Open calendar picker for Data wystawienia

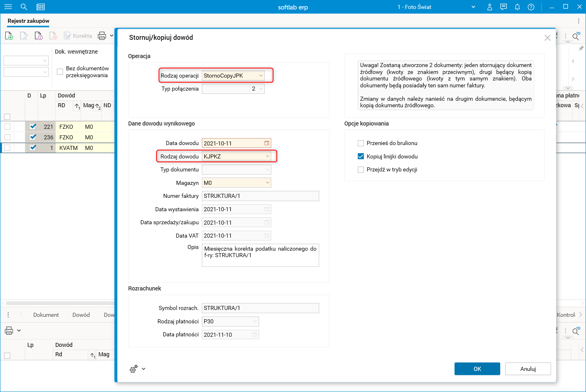coord(267,209)
